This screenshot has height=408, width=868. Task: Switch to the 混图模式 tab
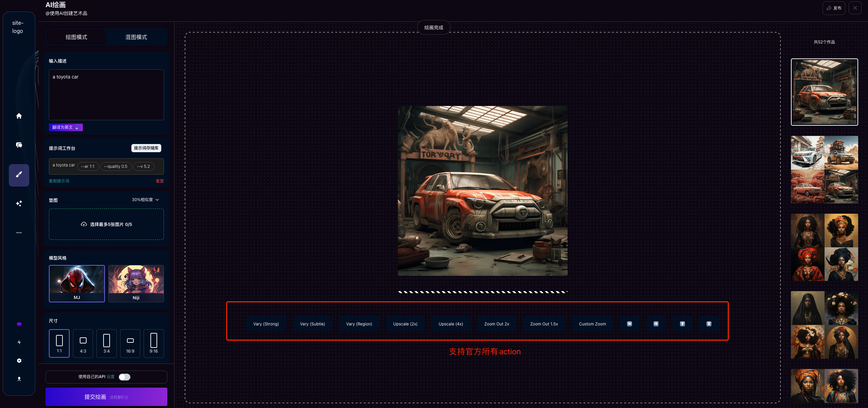(136, 37)
